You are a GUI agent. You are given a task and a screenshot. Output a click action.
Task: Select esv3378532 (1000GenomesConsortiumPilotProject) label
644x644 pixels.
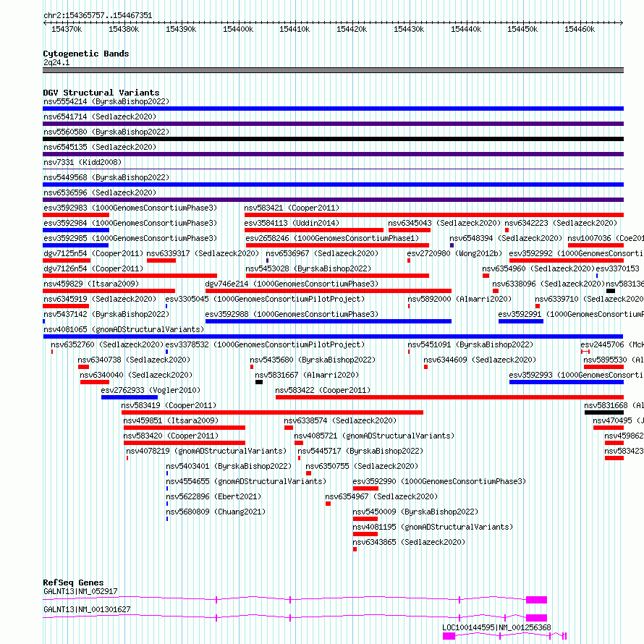point(265,344)
